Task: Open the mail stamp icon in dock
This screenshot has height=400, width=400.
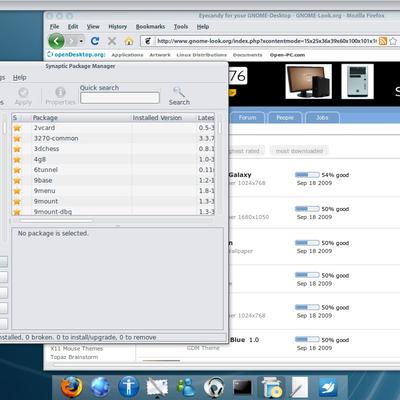Action: pos(157,388)
